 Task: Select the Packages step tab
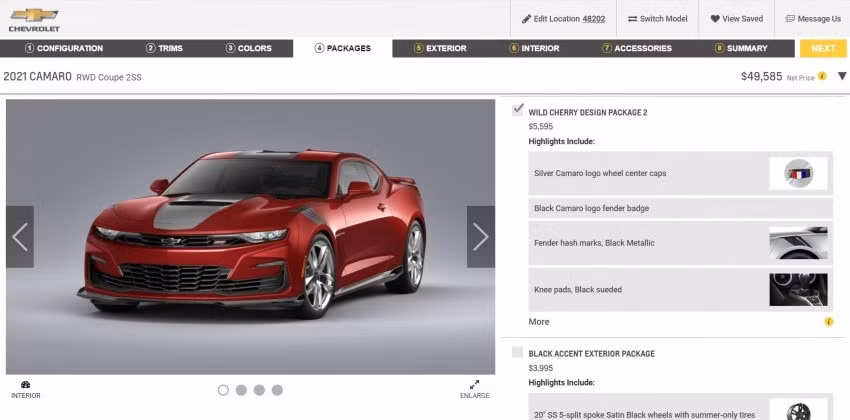coord(343,48)
